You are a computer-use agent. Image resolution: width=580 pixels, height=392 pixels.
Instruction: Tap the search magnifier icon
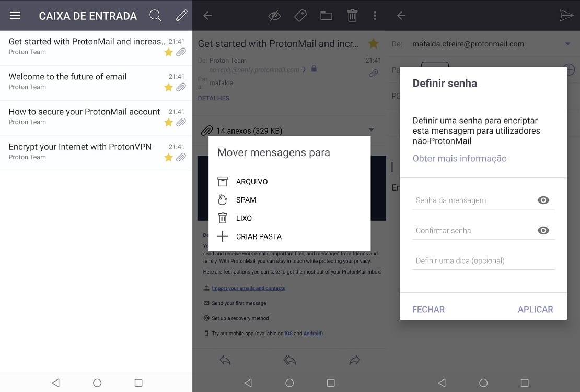click(x=156, y=16)
